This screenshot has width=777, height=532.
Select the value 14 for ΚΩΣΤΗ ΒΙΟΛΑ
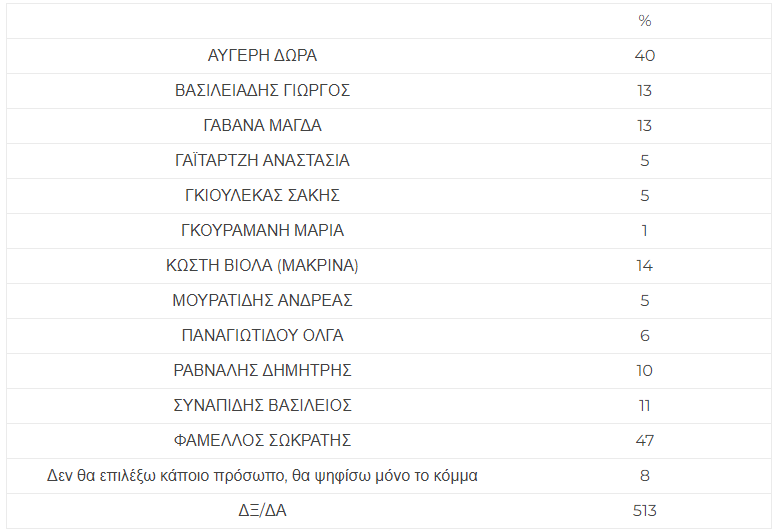coord(645,266)
